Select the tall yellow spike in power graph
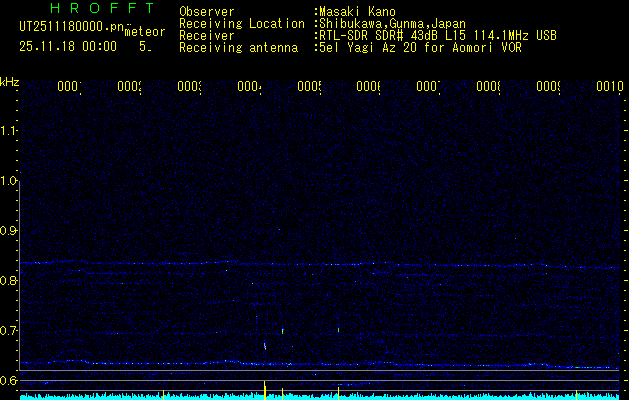Image resolution: width=629 pixels, height=400 pixels. pyautogui.click(x=264, y=389)
